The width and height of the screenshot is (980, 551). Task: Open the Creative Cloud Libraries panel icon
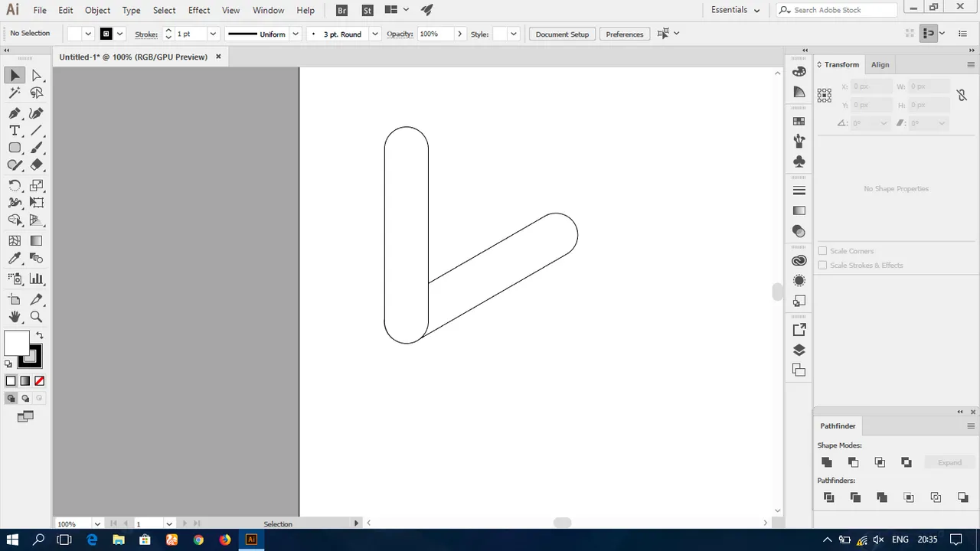[799, 260]
